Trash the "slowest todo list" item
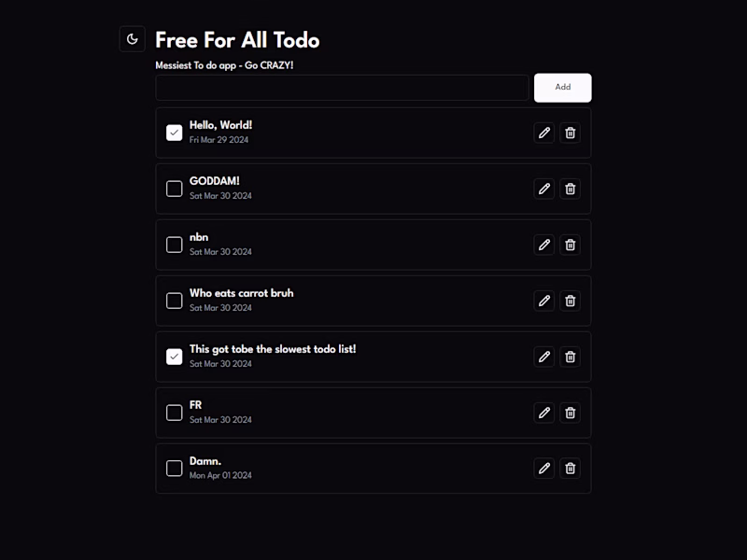 (571, 357)
